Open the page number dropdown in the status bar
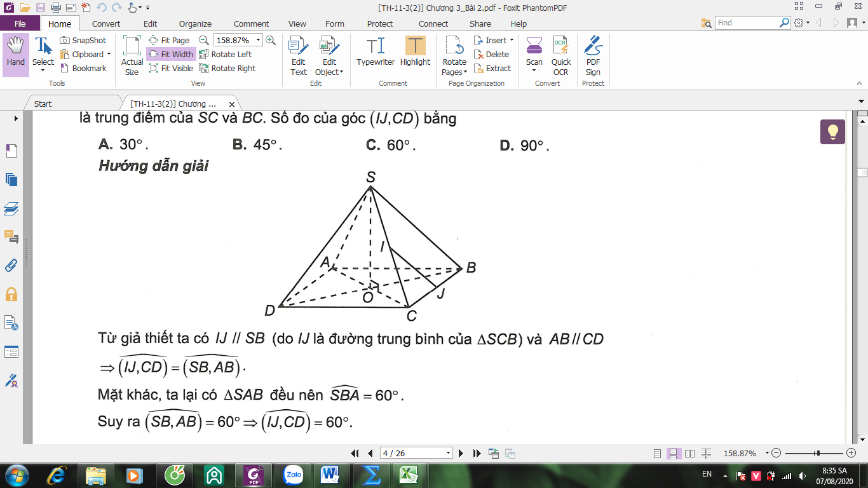 (x=449, y=453)
